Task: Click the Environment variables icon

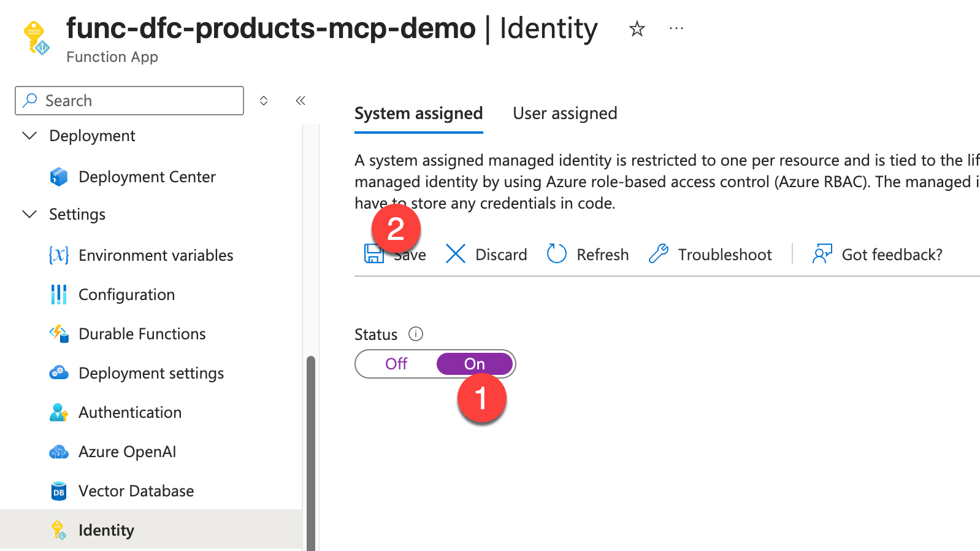Action: point(59,255)
